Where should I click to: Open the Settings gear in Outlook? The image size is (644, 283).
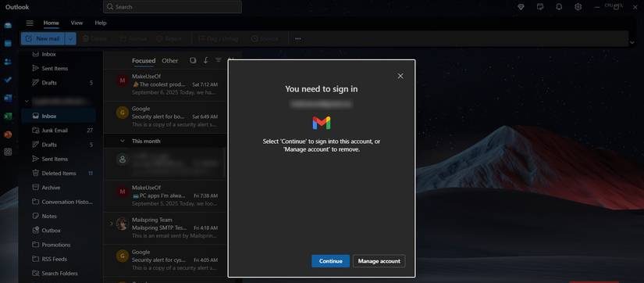click(578, 7)
